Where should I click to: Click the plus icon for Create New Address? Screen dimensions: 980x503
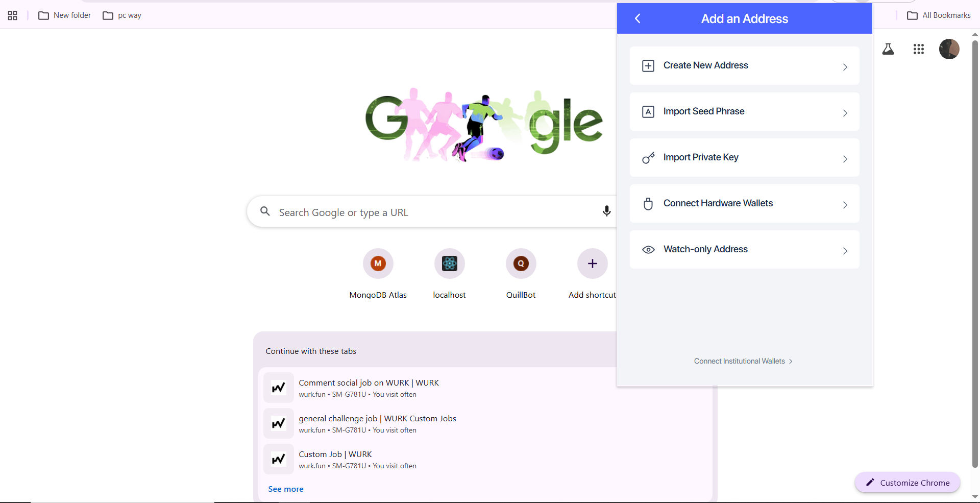click(x=648, y=66)
